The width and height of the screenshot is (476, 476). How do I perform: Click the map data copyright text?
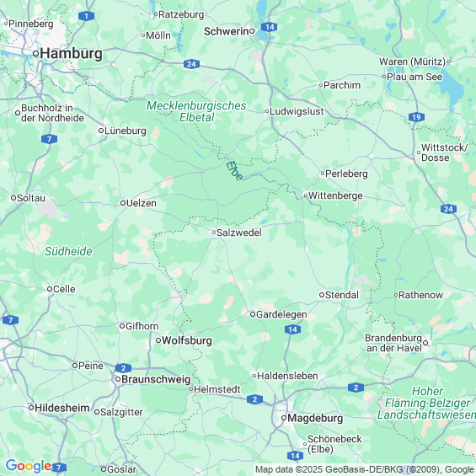(365, 469)
